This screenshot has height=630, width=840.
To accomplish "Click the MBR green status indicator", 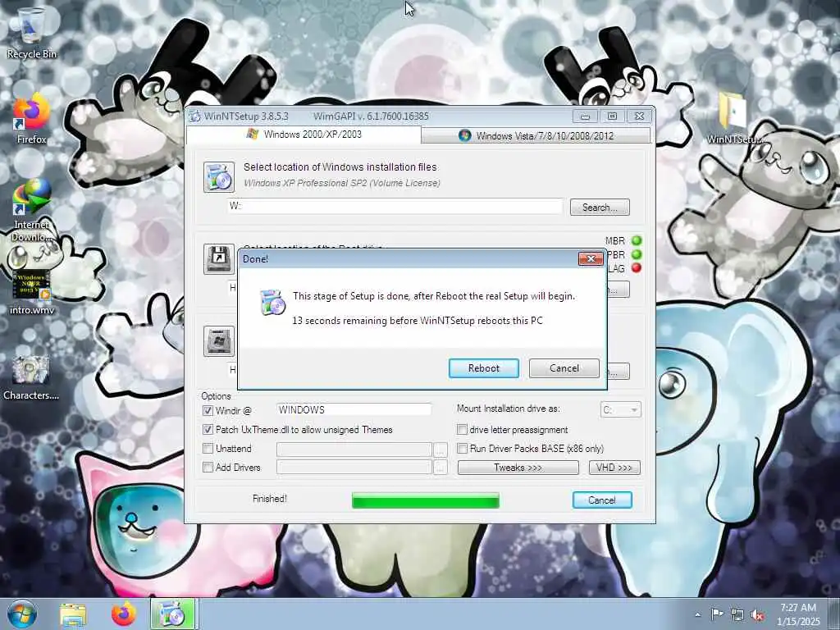I will pos(637,240).
